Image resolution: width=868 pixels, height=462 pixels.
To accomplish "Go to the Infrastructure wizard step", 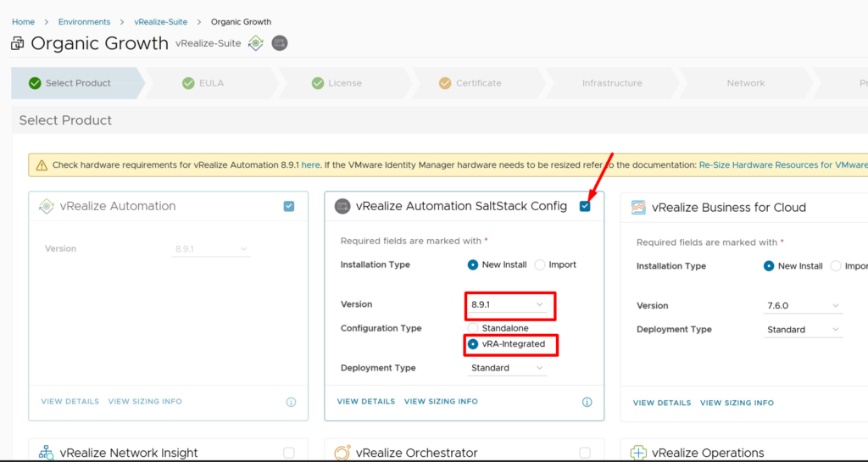I will 612,83.
